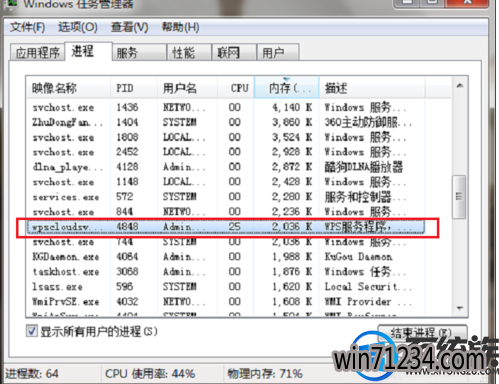
Task: Click description 酷狗DLNA播放器
Action: [364, 167]
